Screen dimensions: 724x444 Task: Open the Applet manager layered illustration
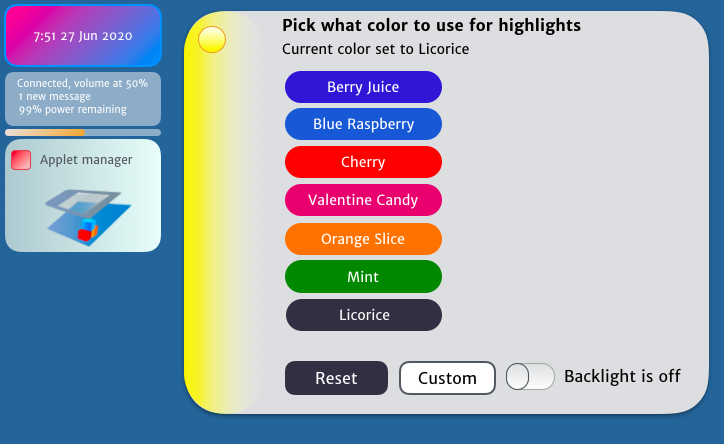(x=88, y=217)
